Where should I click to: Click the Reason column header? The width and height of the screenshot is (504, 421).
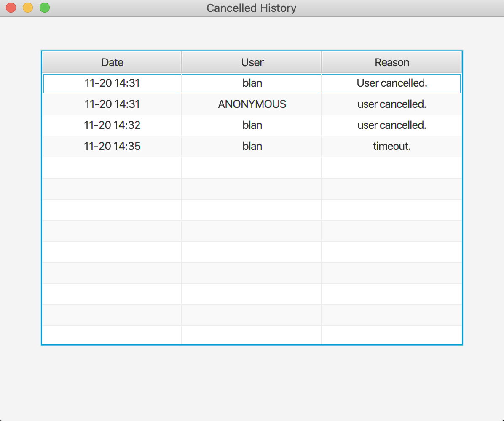coord(391,62)
